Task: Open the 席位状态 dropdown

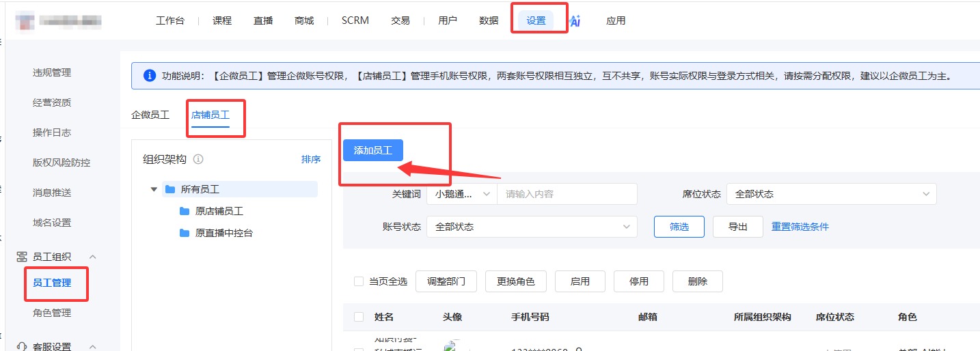Action: pyautogui.click(x=831, y=194)
